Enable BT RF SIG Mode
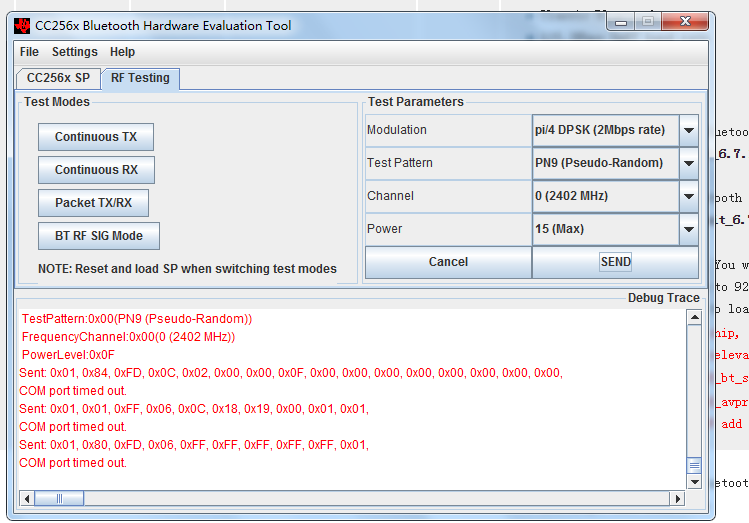 [x=98, y=236]
